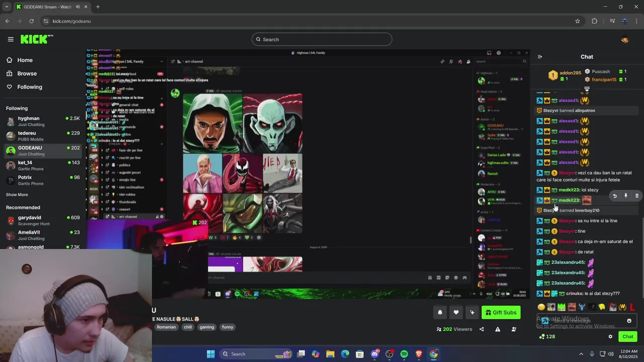This screenshot has width=644, height=362.
Task: Send message with the Chat button
Action: pyautogui.click(x=628, y=337)
